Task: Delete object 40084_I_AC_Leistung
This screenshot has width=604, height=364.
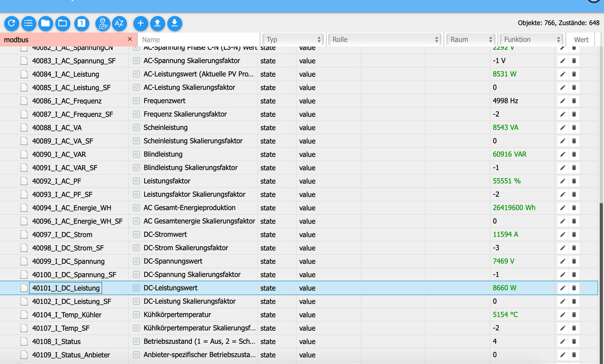Action: [x=574, y=74]
